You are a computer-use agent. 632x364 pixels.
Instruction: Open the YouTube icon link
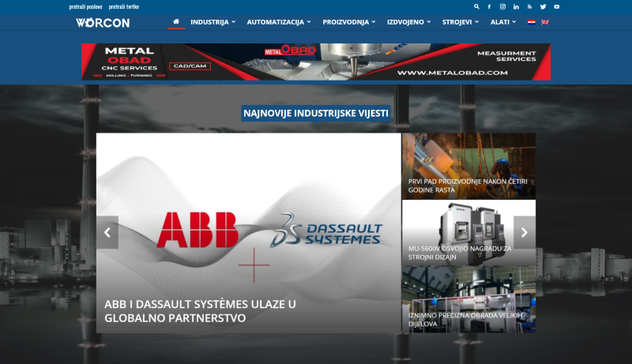point(557,6)
